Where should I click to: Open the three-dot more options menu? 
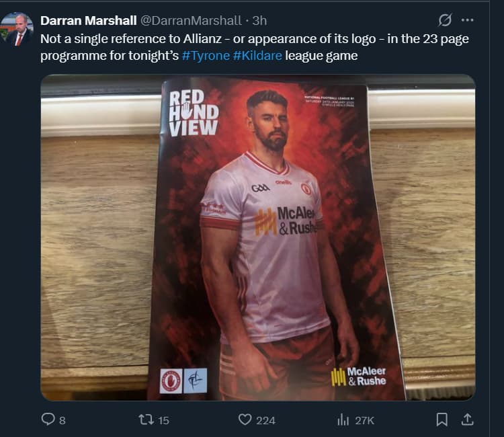tap(467, 20)
